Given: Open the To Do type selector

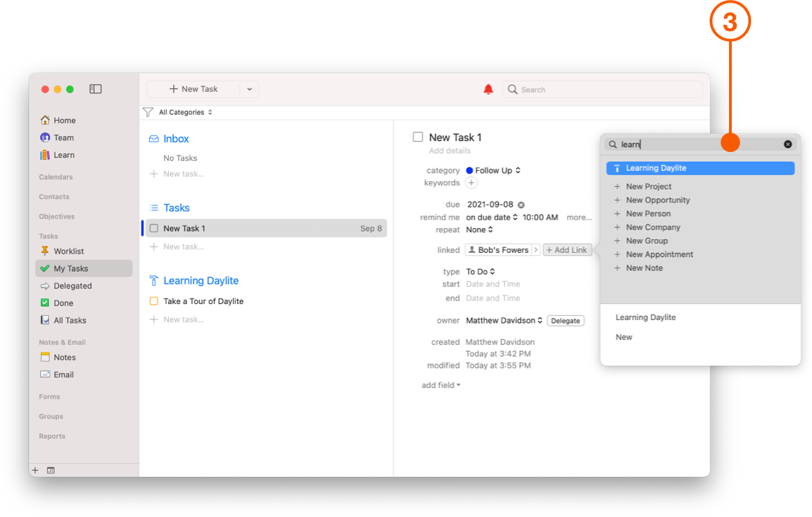Looking at the screenshot, I should click(x=480, y=271).
